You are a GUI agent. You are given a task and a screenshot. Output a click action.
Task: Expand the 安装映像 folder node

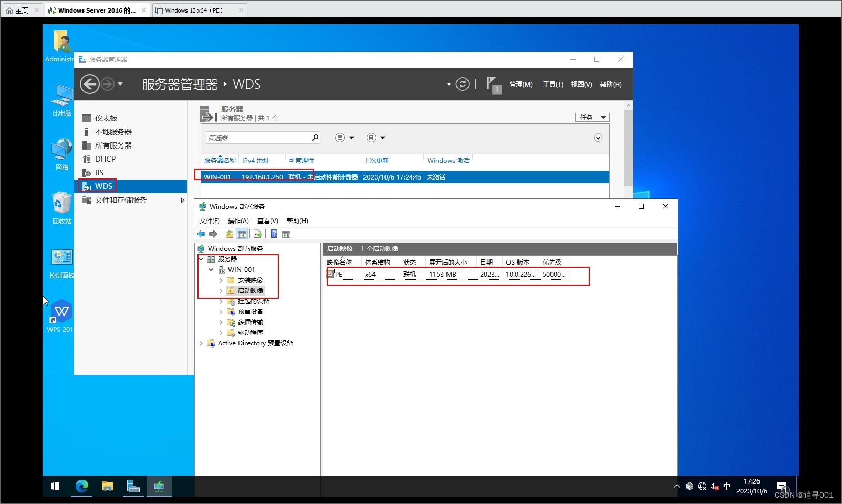click(221, 280)
